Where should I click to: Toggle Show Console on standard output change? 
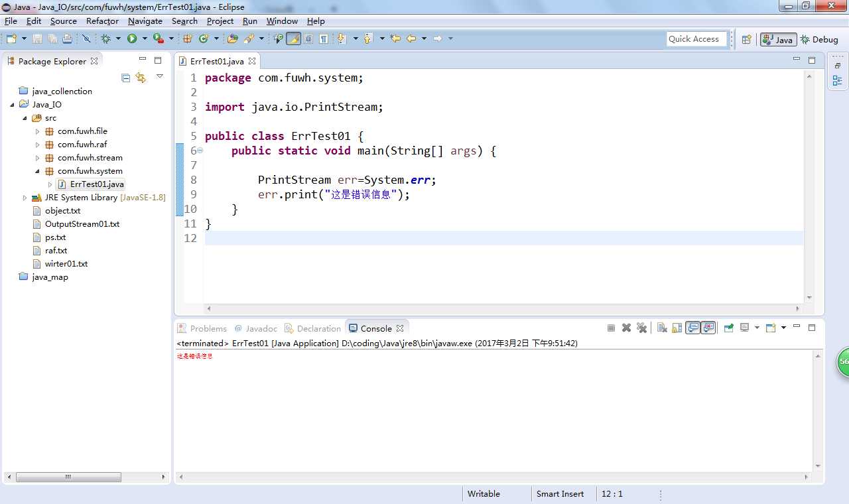(692, 328)
